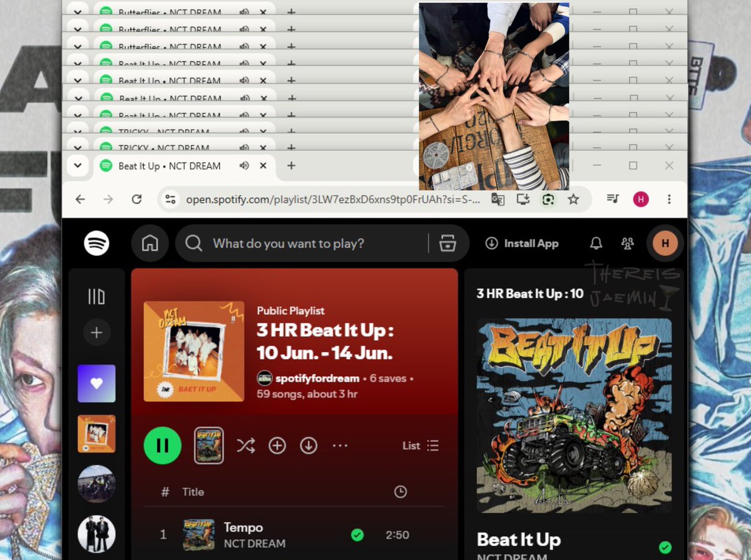751x560 pixels.
Task: Collapse the Your Library sidebar icon
Action: [96, 297]
